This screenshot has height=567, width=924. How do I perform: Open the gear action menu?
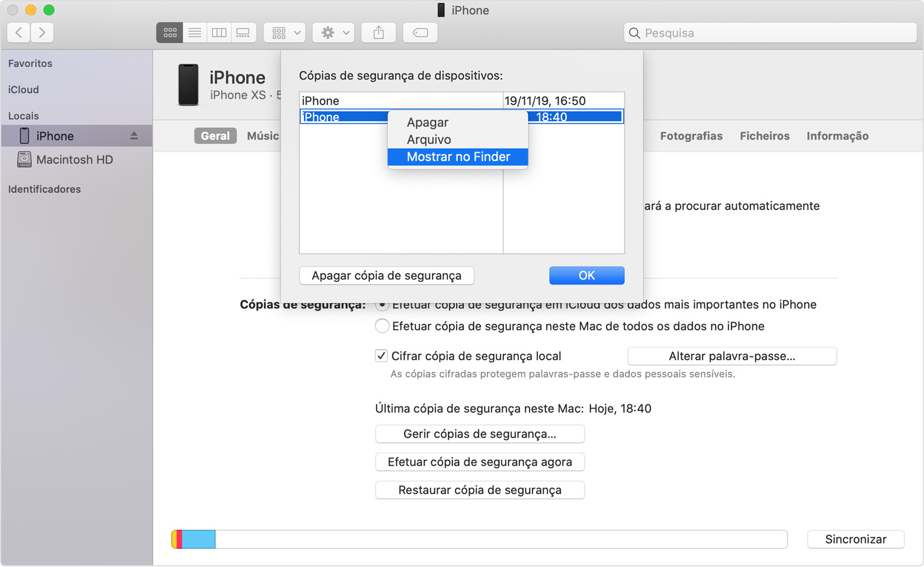(333, 33)
